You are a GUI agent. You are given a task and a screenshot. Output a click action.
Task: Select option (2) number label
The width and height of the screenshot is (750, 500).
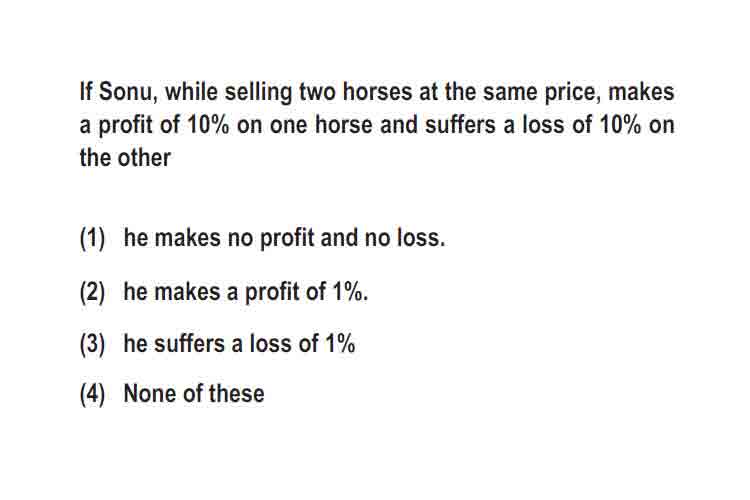(x=92, y=291)
